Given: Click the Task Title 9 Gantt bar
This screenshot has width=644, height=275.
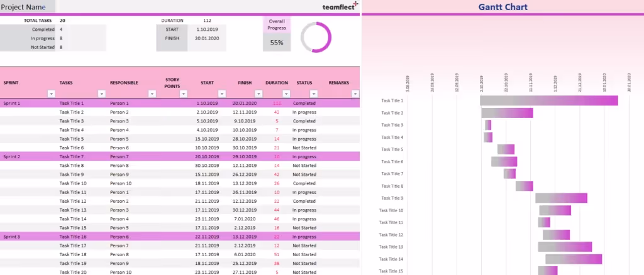Looking at the screenshot, I should click(x=561, y=198).
